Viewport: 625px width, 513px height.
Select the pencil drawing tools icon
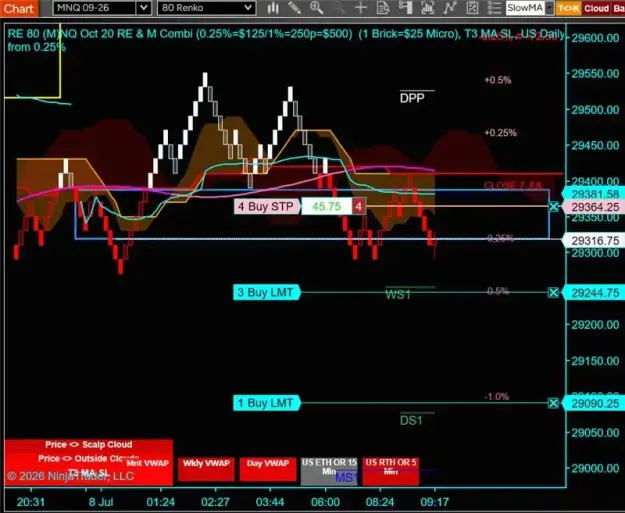pyautogui.click(x=295, y=8)
